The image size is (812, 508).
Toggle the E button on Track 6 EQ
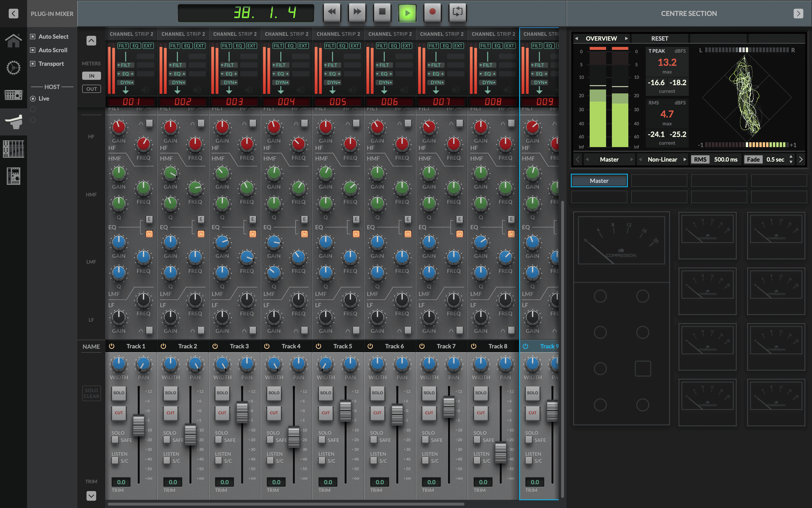pyautogui.click(x=408, y=219)
